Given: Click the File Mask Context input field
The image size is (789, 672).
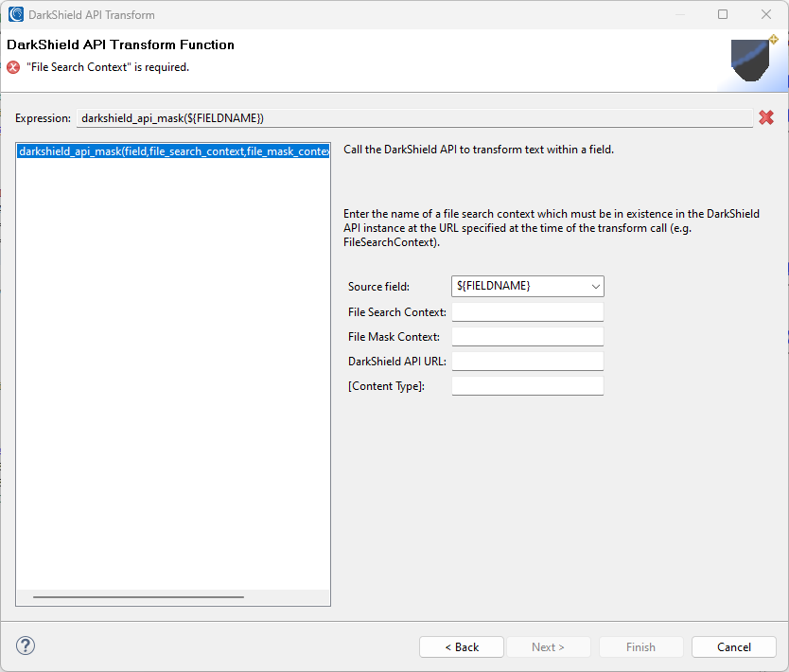Looking at the screenshot, I should pos(527,336).
